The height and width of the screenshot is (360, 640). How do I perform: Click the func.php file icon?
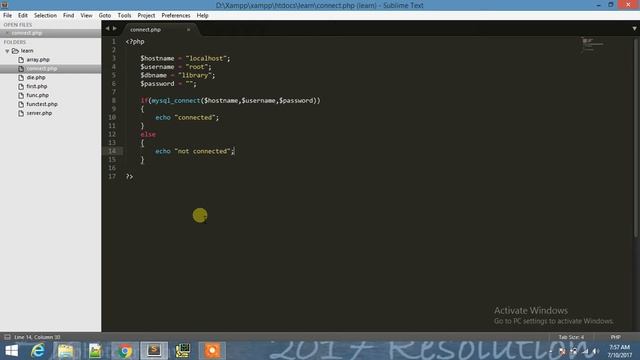[x=21, y=96]
